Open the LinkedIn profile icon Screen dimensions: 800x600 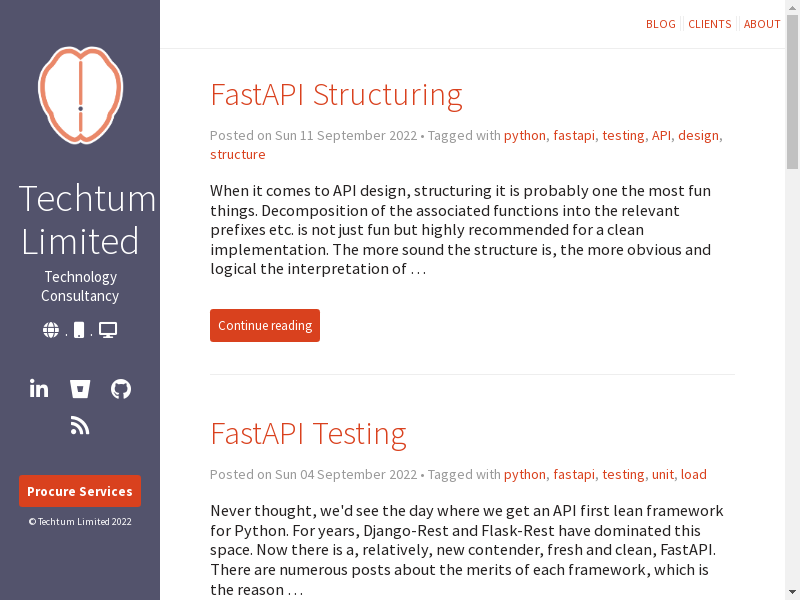click(x=39, y=389)
